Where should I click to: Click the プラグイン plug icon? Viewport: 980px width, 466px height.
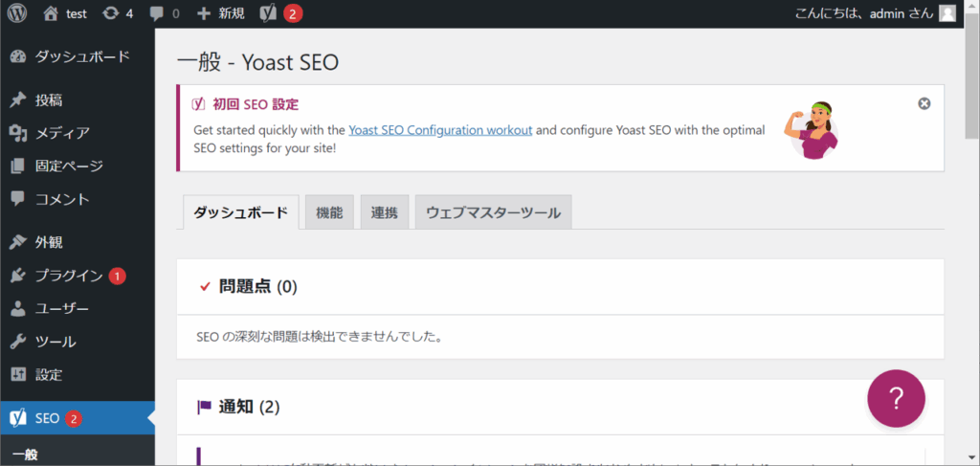[x=18, y=276]
